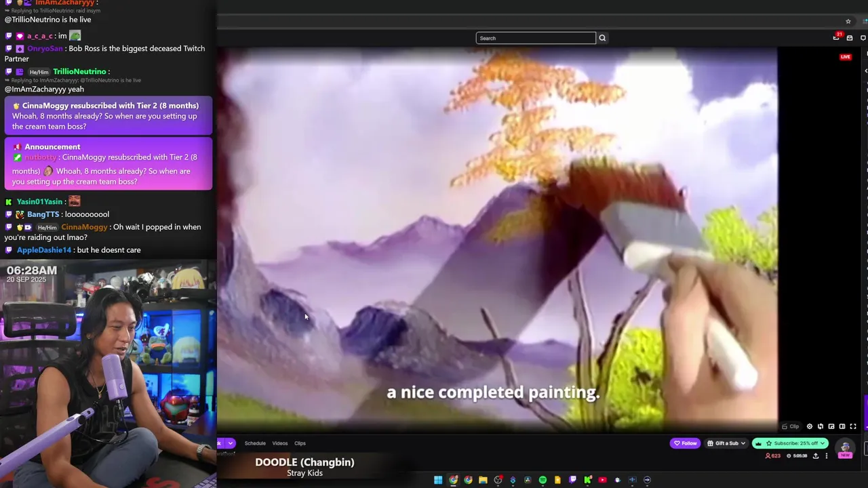
Task: Click chat username BangTTS
Action: click(x=43, y=214)
